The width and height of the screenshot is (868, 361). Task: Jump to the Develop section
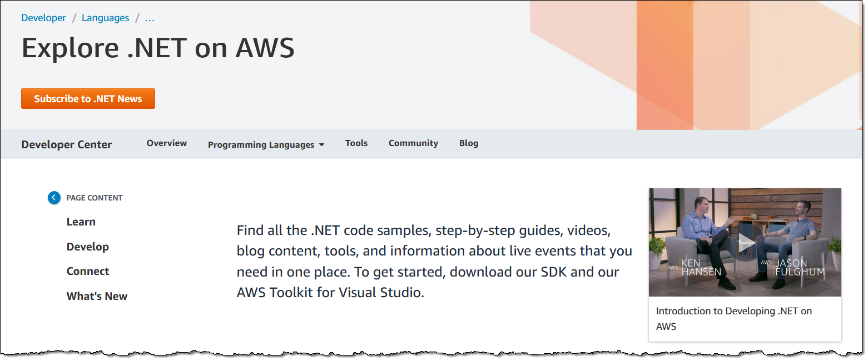[x=88, y=247]
